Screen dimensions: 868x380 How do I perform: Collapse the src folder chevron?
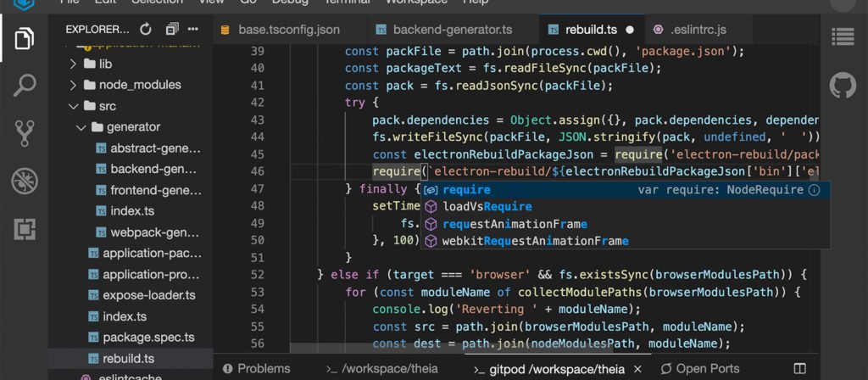pos(73,106)
